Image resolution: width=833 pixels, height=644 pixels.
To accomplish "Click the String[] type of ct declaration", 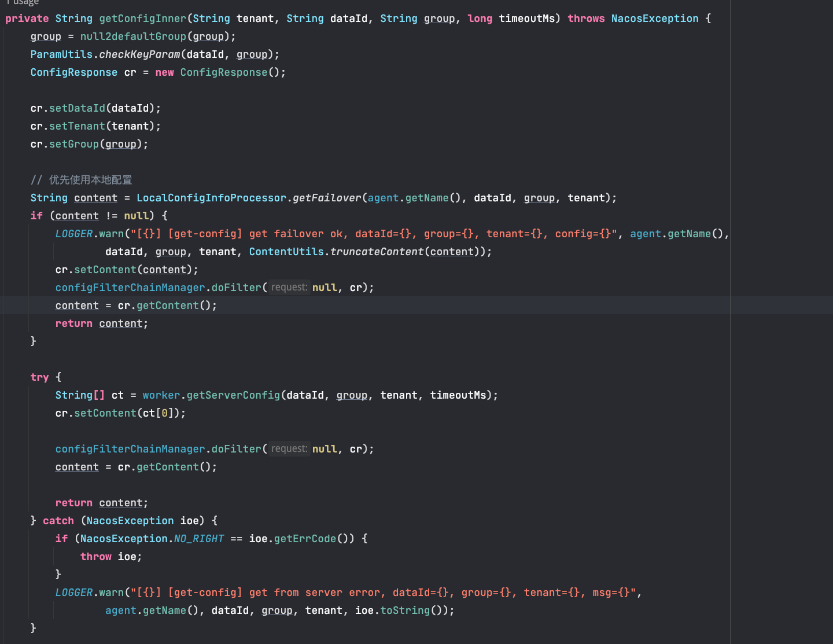I will point(80,395).
